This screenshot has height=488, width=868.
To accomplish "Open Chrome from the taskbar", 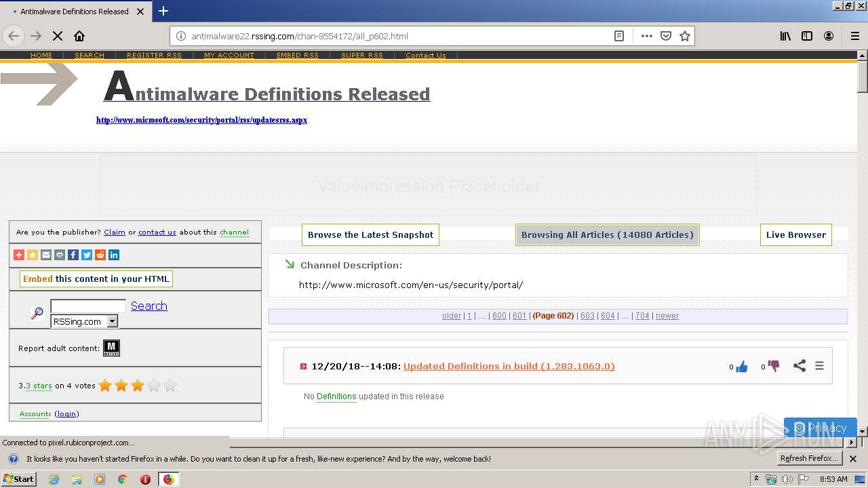I will click(122, 479).
